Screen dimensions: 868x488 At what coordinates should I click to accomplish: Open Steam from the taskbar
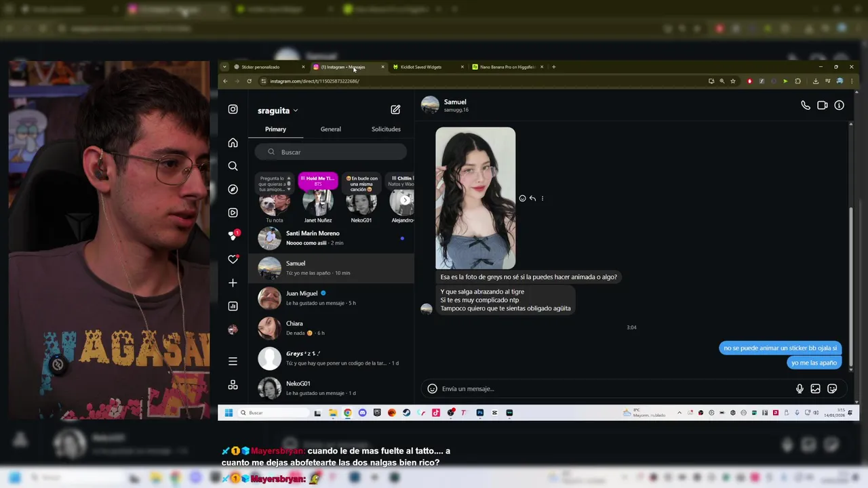tap(406, 413)
